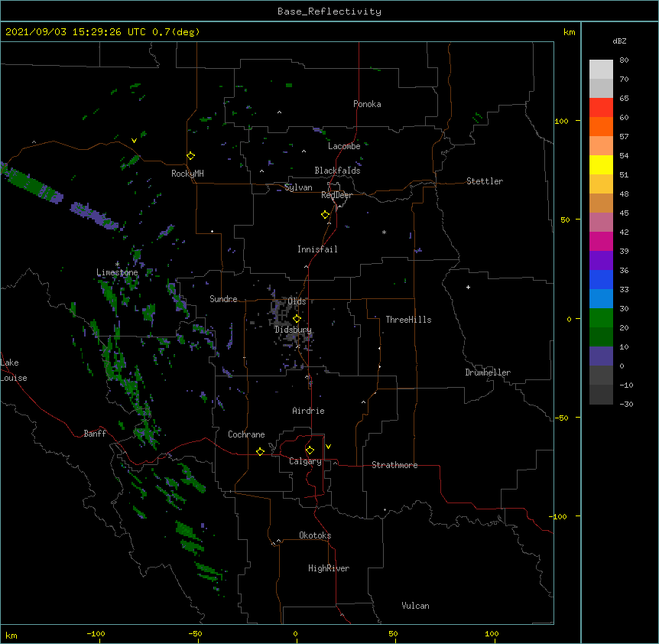Click the dBZ legend heading
The width and height of the screenshot is (659, 644).
[x=619, y=41]
